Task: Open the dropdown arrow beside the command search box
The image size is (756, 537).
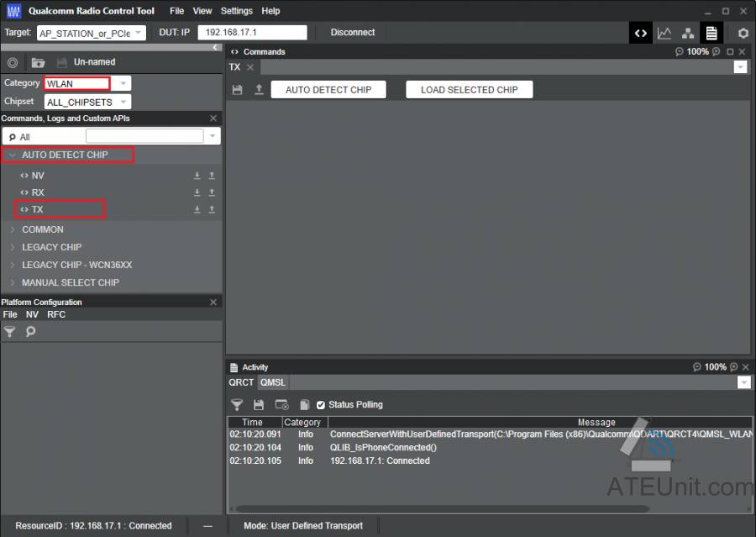Action: (213, 136)
